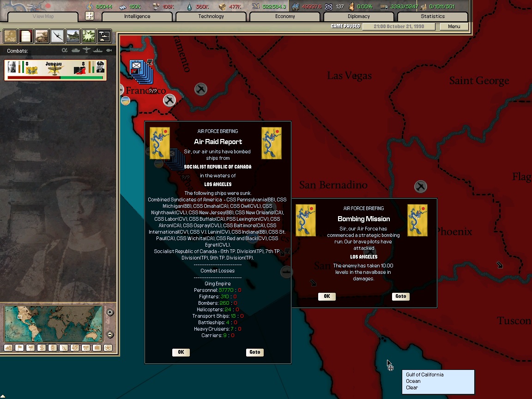Viewport: 532px width, 399px height.
Task: Click the View Map tab
Action: [43, 16]
